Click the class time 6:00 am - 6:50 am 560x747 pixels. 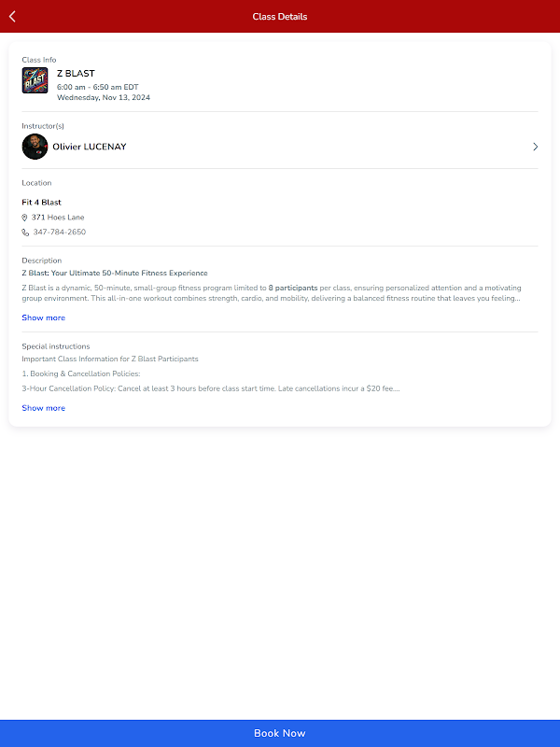tap(97, 86)
